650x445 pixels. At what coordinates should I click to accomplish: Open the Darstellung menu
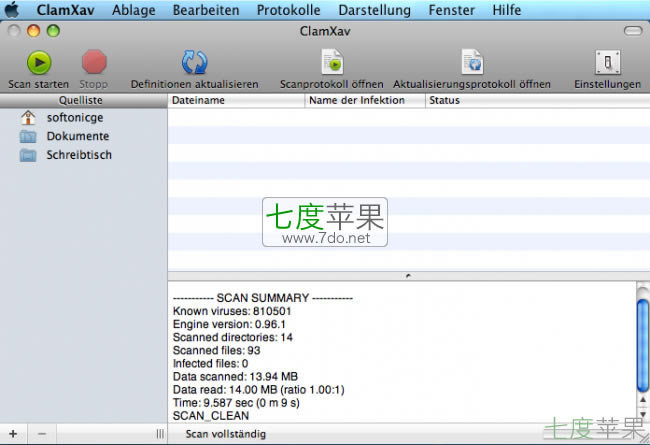pyautogui.click(x=374, y=10)
